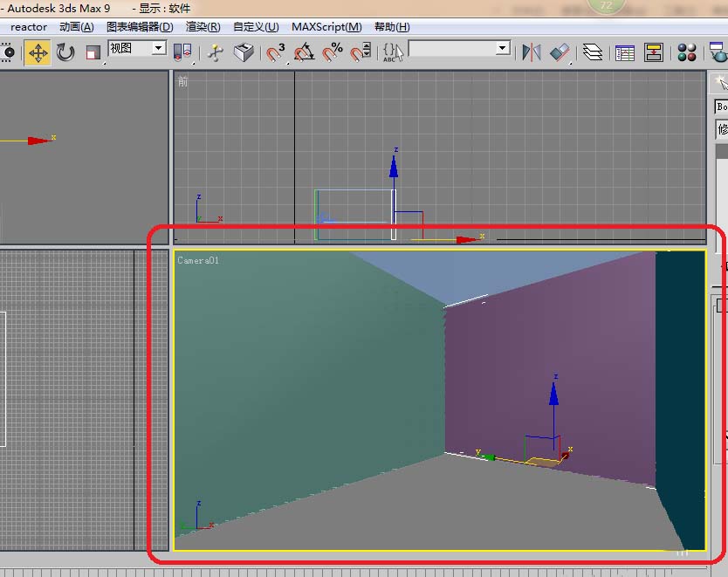The image size is (728, 577).
Task: Expand the 视图 coordinate system dropdown
Action: (x=158, y=48)
